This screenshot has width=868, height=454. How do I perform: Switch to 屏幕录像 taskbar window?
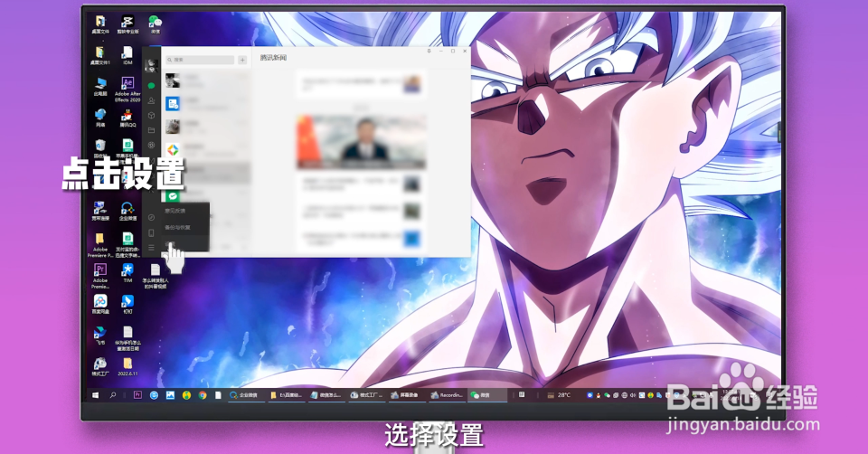(407, 395)
